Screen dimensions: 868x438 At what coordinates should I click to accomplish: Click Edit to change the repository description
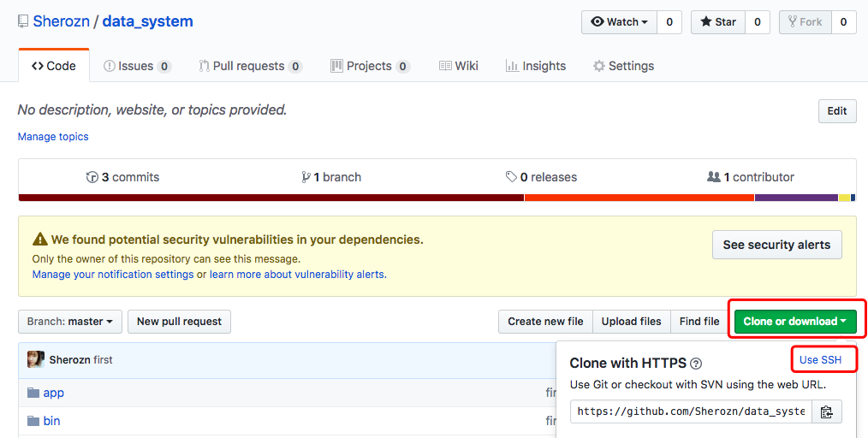tap(837, 110)
